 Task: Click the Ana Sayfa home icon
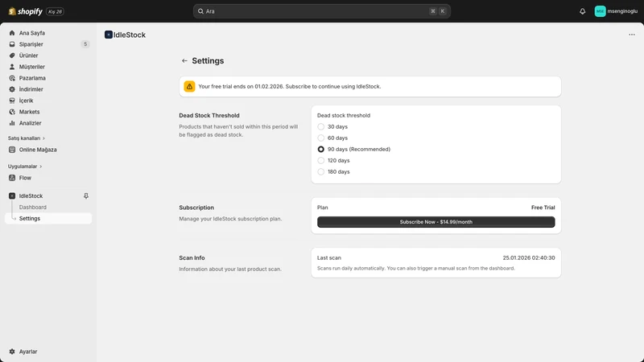click(12, 33)
